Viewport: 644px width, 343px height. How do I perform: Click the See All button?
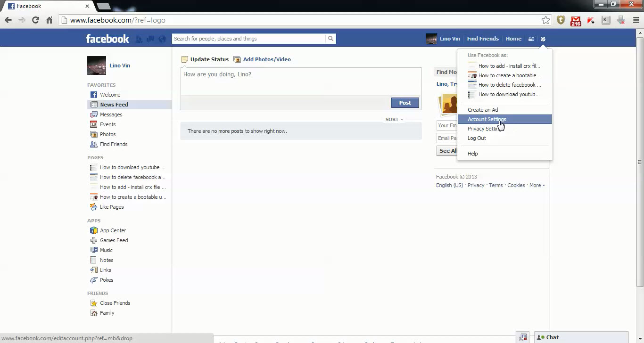click(x=448, y=151)
